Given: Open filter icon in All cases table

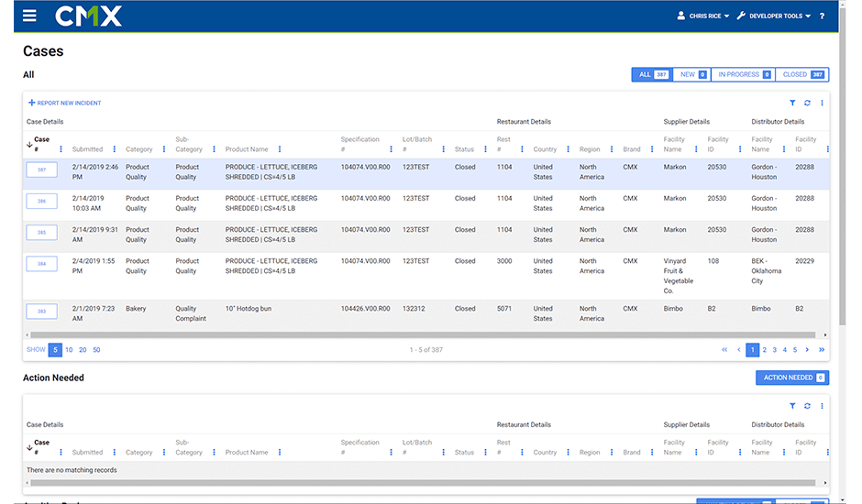Looking at the screenshot, I should click(792, 104).
